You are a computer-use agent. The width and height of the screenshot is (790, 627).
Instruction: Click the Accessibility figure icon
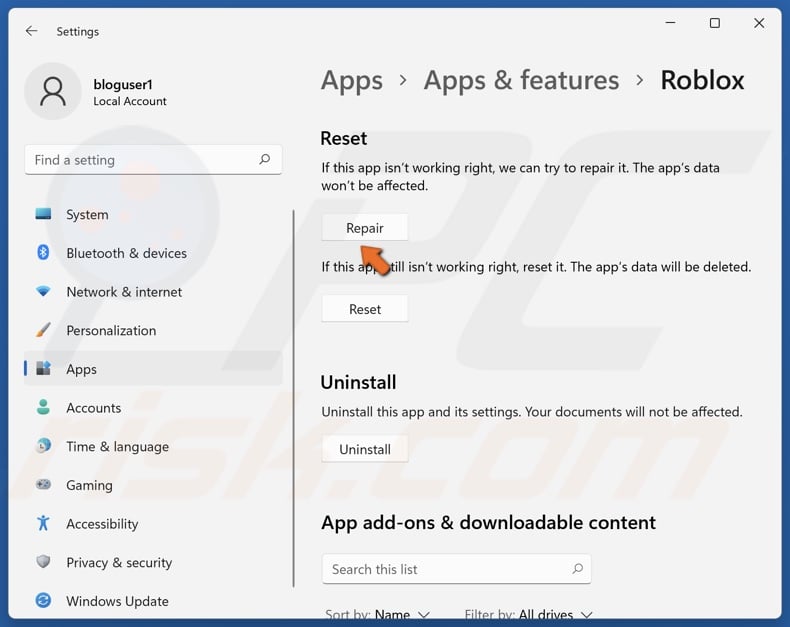point(43,523)
